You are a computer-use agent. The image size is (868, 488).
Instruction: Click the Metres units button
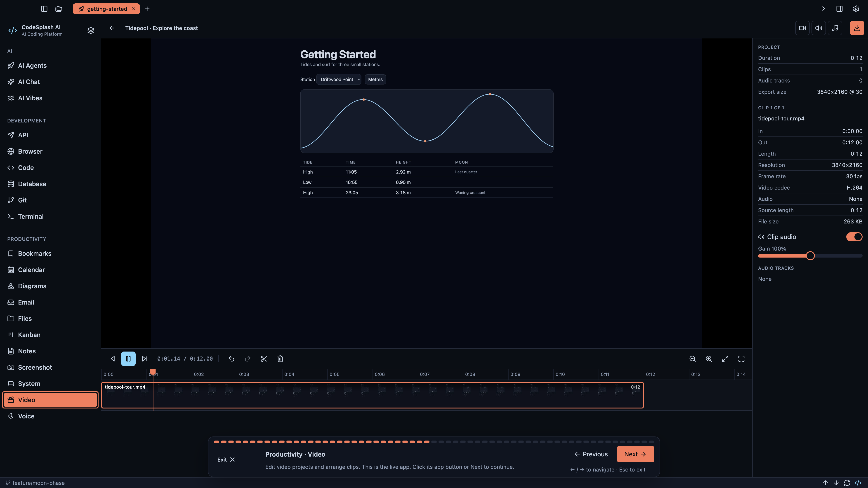pyautogui.click(x=375, y=80)
